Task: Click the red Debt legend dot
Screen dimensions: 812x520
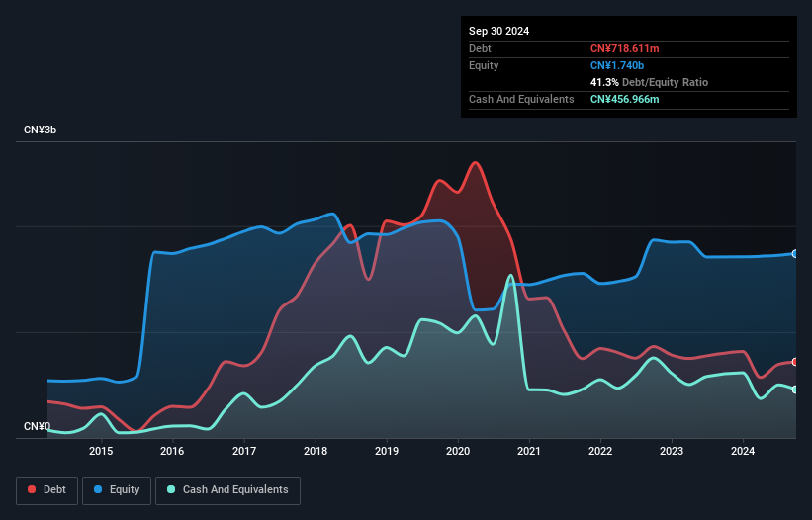Action: click(x=32, y=489)
